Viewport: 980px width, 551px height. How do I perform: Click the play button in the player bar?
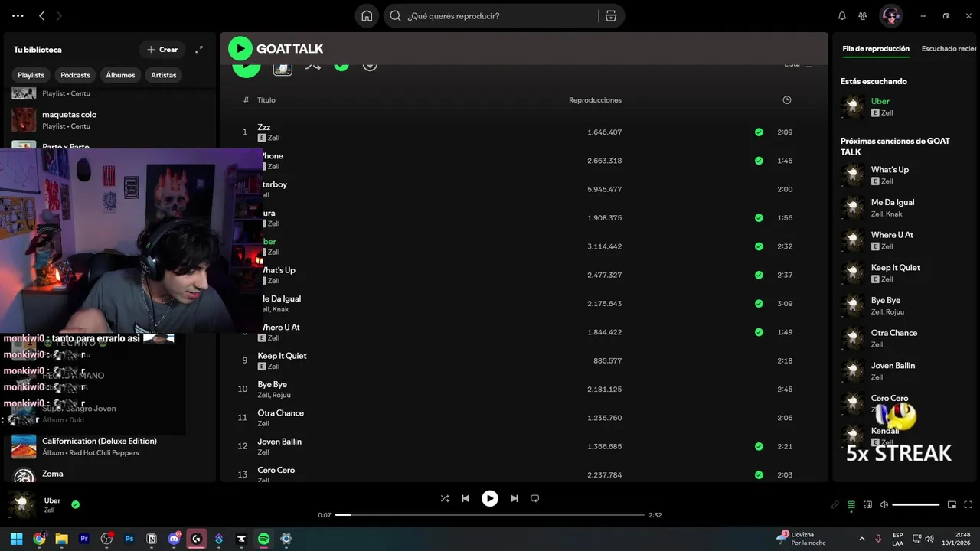[x=490, y=498]
